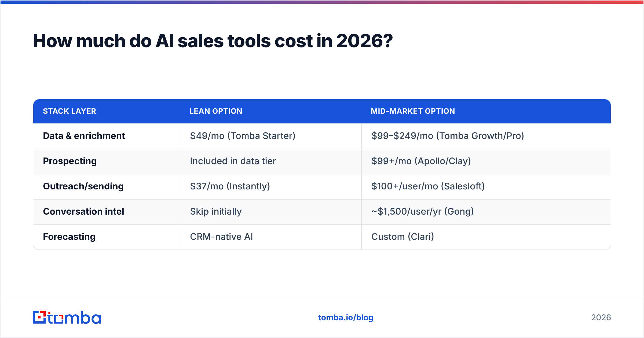Click the Prospecting row label
This screenshot has height=338, width=644.
(x=70, y=161)
